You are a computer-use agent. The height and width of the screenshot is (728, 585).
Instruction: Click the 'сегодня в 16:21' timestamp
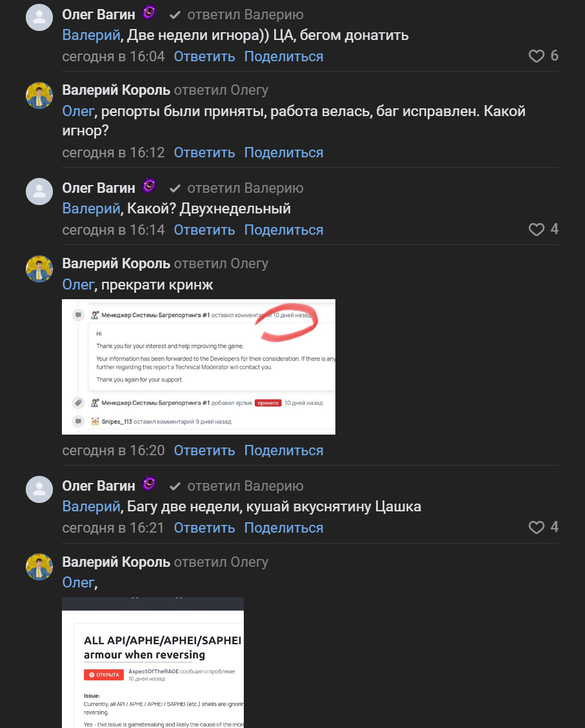[114, 527]
